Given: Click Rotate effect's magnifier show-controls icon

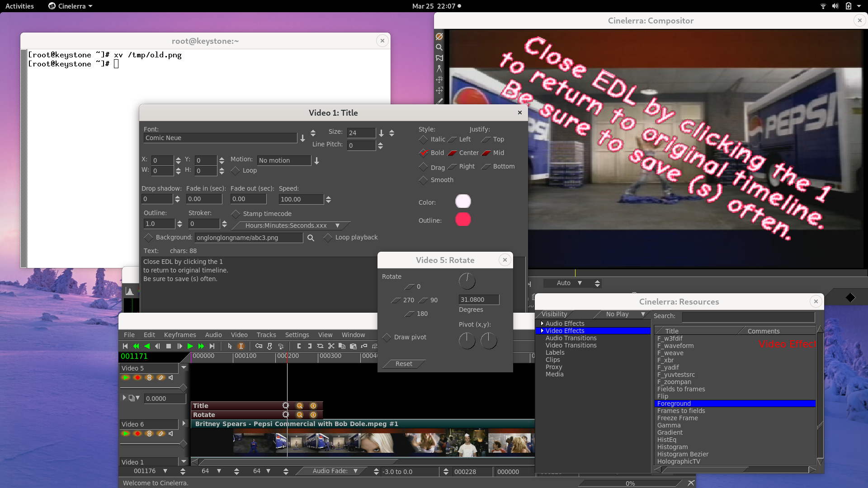Looking at the screenshot, I should tap(299, 415).
